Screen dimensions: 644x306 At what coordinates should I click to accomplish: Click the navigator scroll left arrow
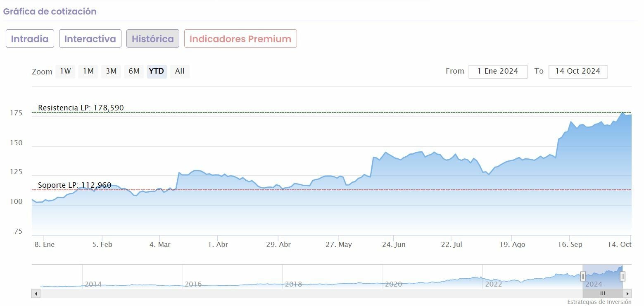click(36, 294)
